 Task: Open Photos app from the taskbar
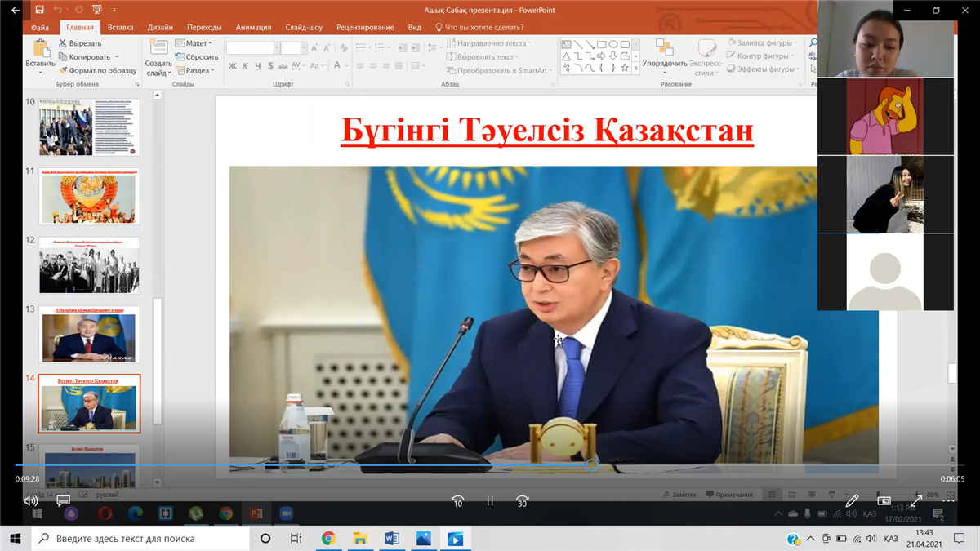423,539
